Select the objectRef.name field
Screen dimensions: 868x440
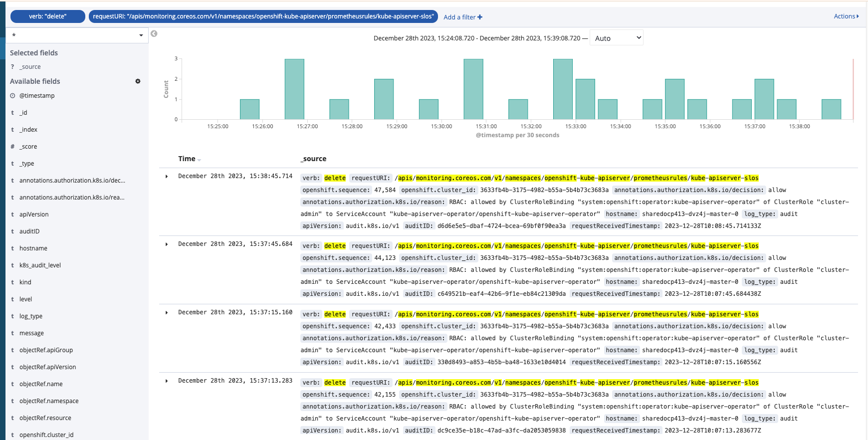pos(41,384)
